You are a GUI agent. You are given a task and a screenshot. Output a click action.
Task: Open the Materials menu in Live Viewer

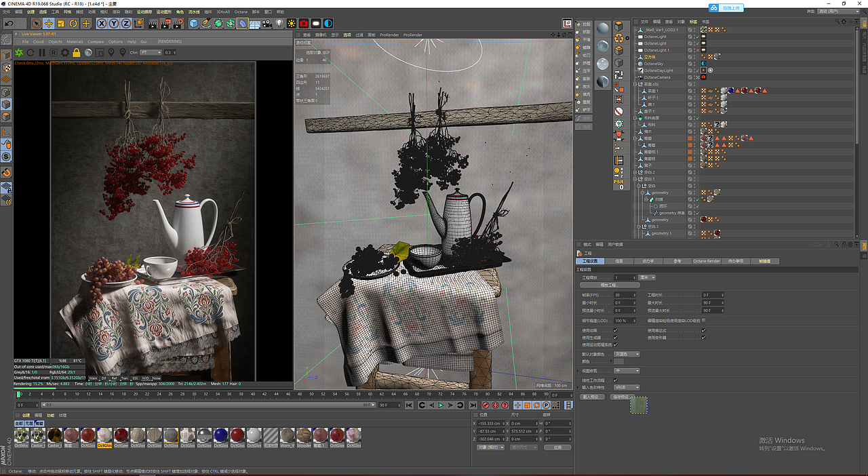click(75, 42)
